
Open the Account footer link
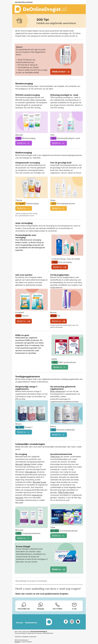tap(19, 623)
